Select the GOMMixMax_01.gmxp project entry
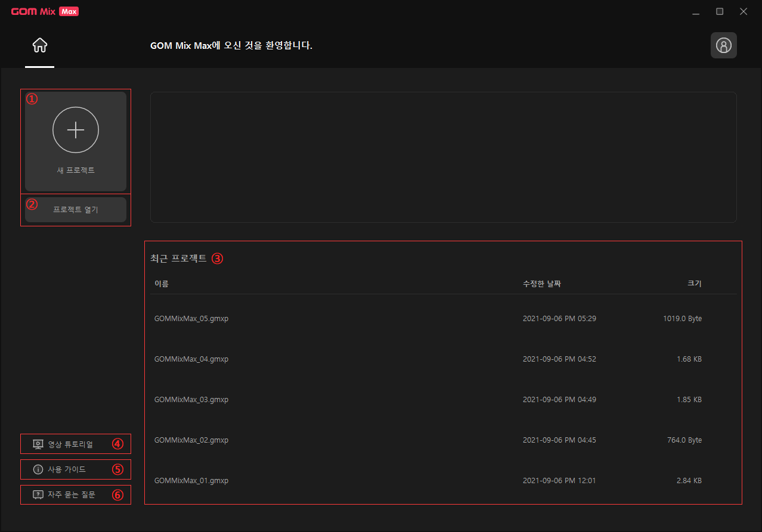This screenshot has height=532, width=762. point(191,481)
